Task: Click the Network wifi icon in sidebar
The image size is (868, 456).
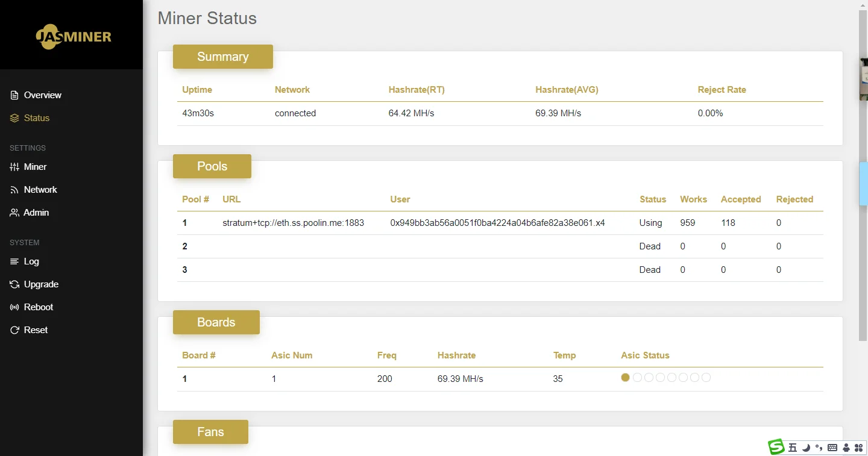Action: coord(14,190)
